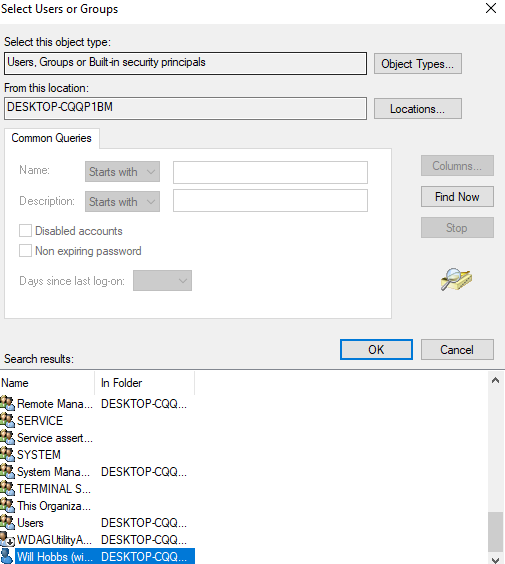Click the WDAGUtilityAccount user icon
Viewport: 505px width, 564px height.
point(8,539)
